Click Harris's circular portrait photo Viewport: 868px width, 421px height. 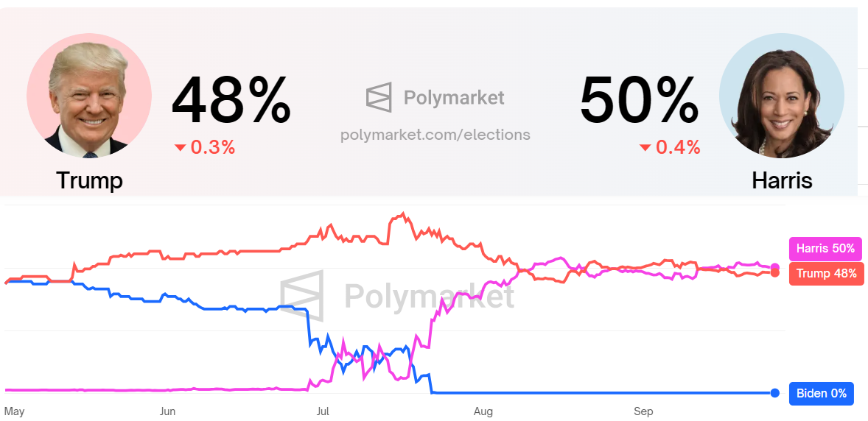pos(782,96)
